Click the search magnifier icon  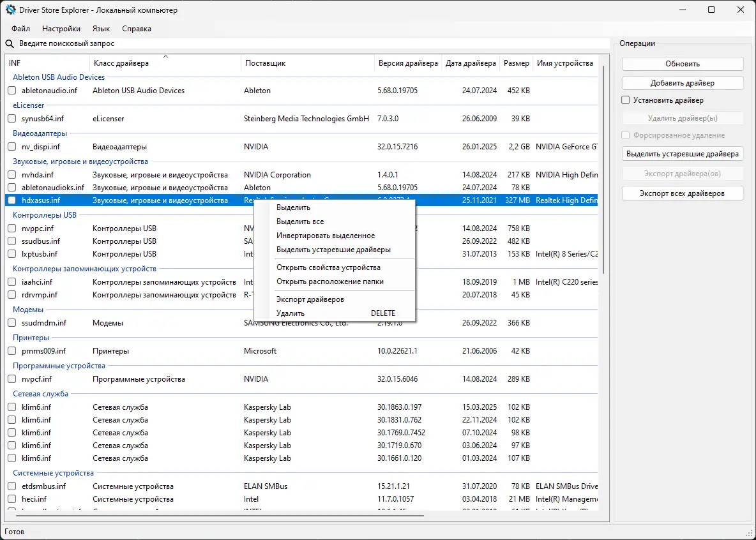pyautogui.click(x=9, y=43)
